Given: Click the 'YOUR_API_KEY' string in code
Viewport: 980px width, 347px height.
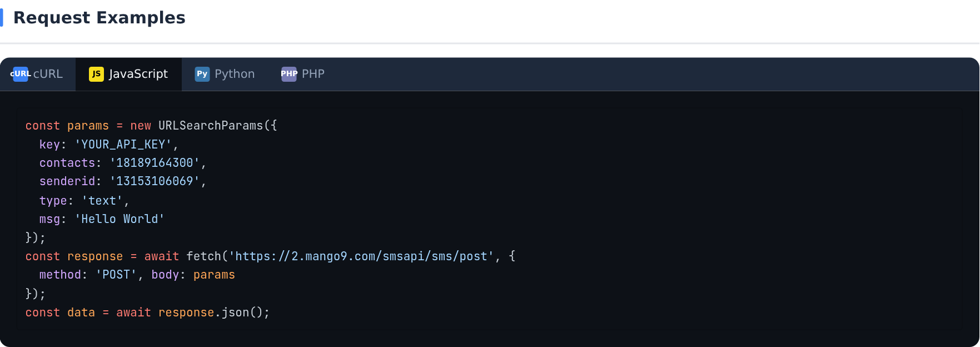Looking at the screenshot, I should coord(123,145).
